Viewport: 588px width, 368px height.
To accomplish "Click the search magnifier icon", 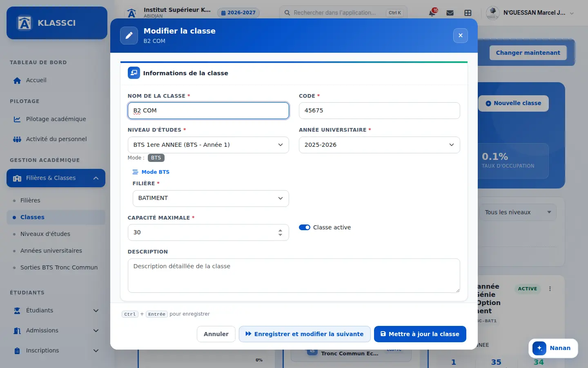I will pyautogui.click(x=287, y=13).
